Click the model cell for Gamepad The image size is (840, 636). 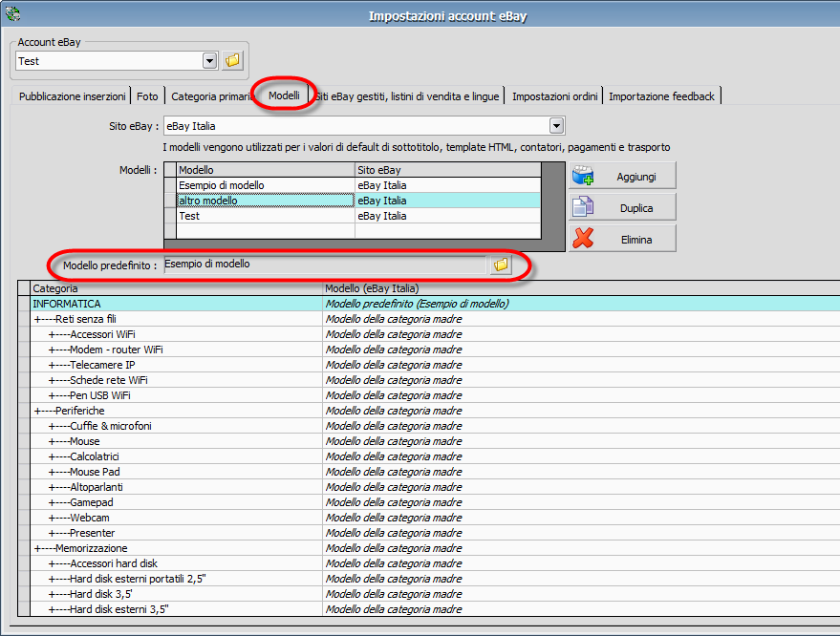(x=581, y=502)
